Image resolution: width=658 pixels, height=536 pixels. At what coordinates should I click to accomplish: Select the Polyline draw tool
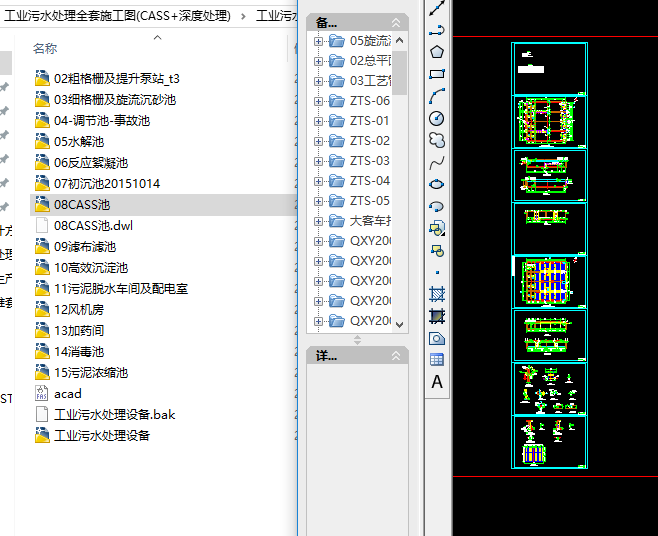437,30
